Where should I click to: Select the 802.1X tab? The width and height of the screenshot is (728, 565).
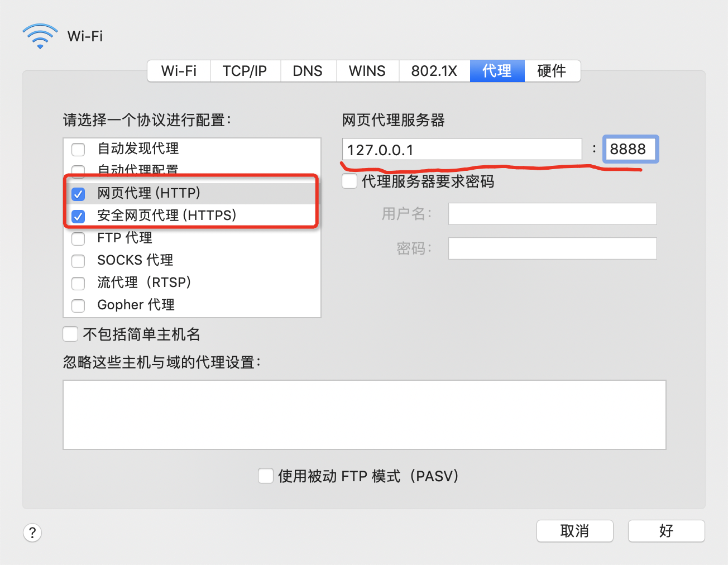pos(434,71)
